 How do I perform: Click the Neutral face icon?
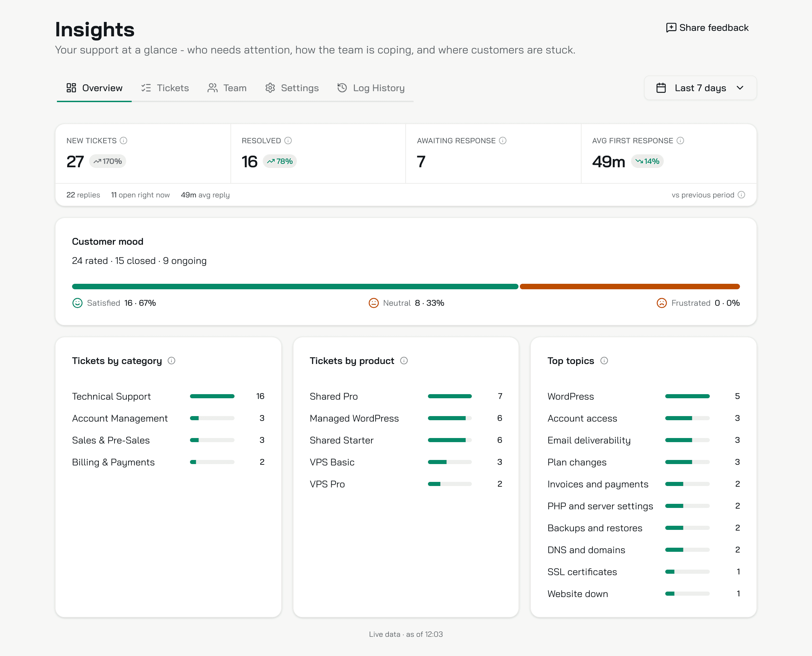tap(373, 303)
